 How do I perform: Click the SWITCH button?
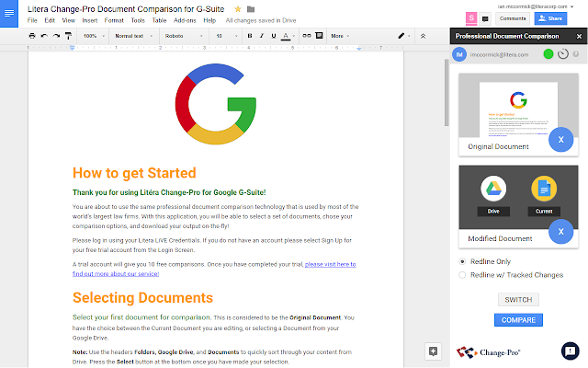(x=518, y=300)
